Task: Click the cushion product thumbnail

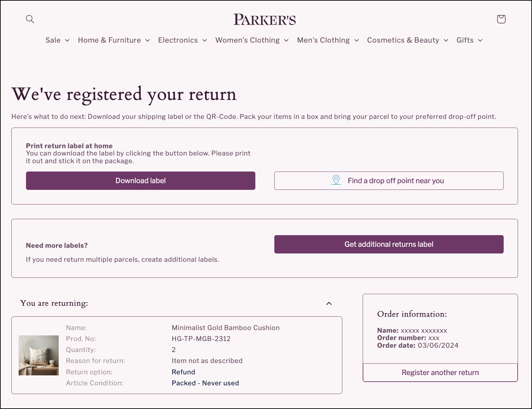Action: pyautogui.click(x=39, y=355)
